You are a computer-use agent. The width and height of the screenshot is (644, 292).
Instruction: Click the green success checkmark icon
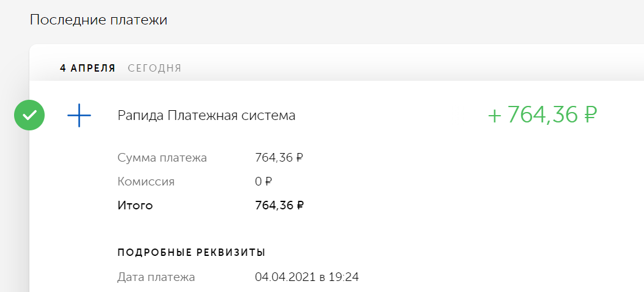tap(29, 115)
